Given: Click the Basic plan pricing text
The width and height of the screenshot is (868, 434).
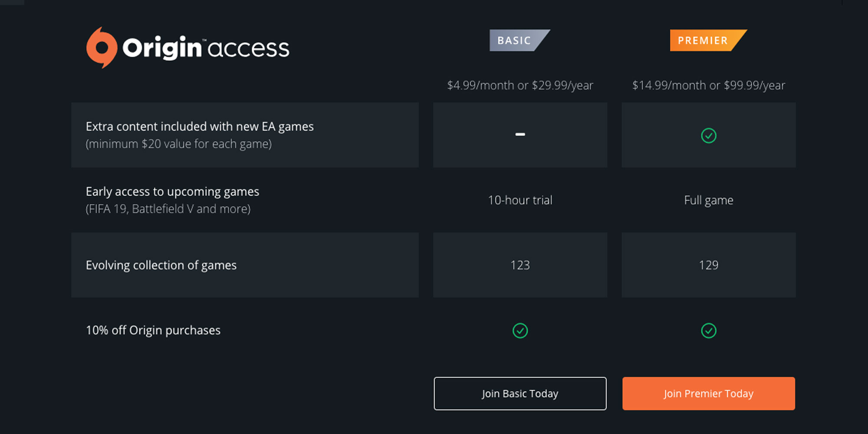Looking at the screenshot, I should 520,85.
